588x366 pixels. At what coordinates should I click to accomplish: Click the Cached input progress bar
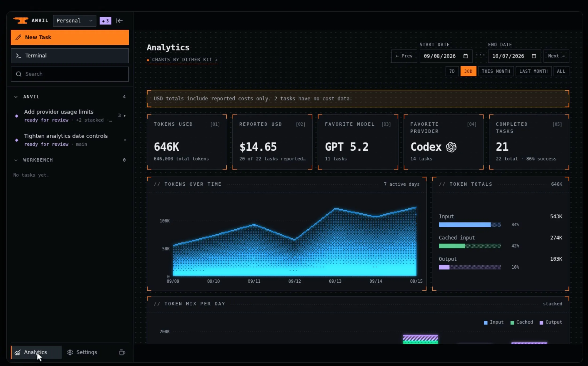point(469,246)
